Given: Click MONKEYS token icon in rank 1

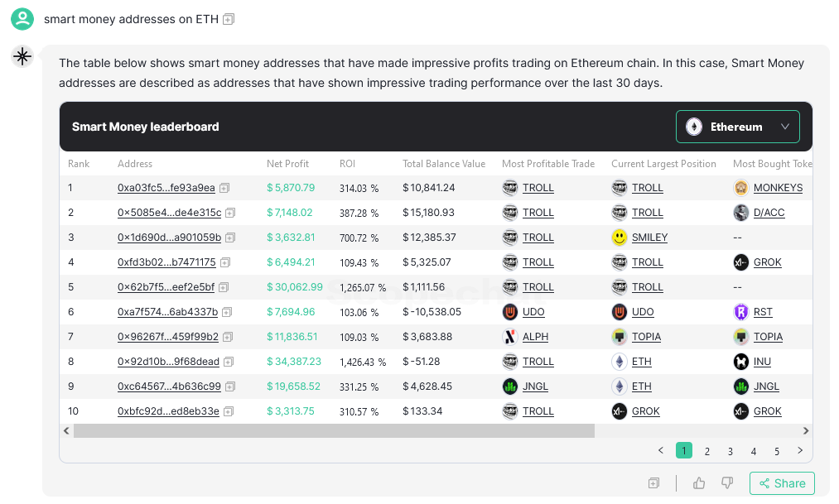Looking at the screenshot, I should pyautogui.click(x=740, y=188).
